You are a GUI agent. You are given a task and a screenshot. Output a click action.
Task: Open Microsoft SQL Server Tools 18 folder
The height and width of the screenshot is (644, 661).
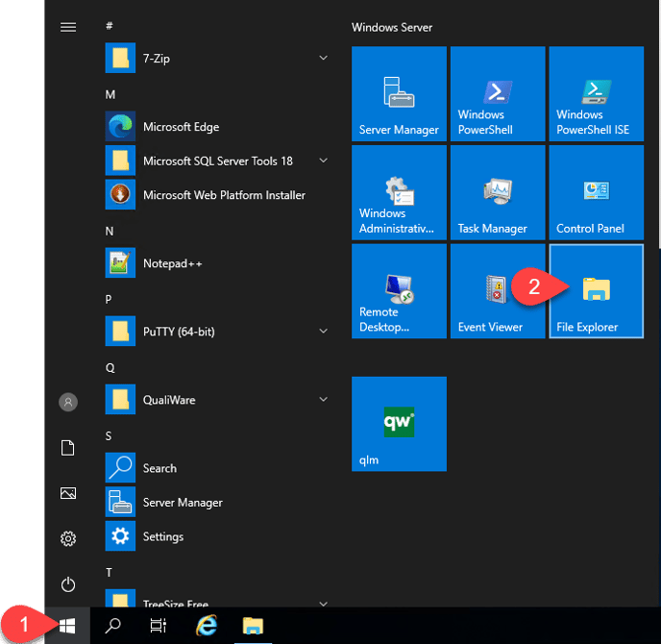click(x=217, y=161)
